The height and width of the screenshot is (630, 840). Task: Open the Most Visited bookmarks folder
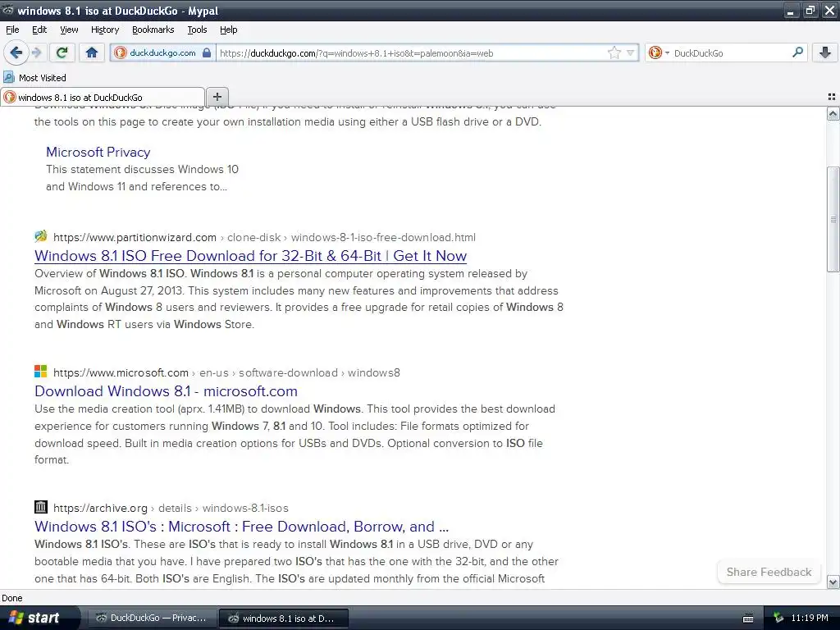click(x=34, y=78)
